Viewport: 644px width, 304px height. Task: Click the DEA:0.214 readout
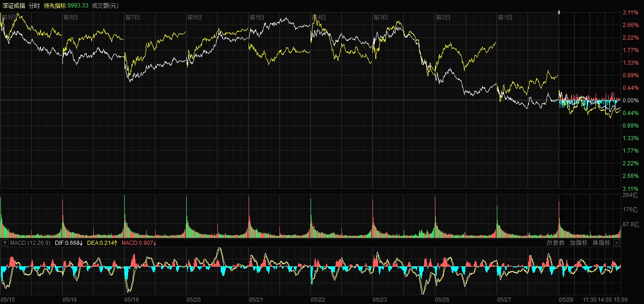coord(102,243)
